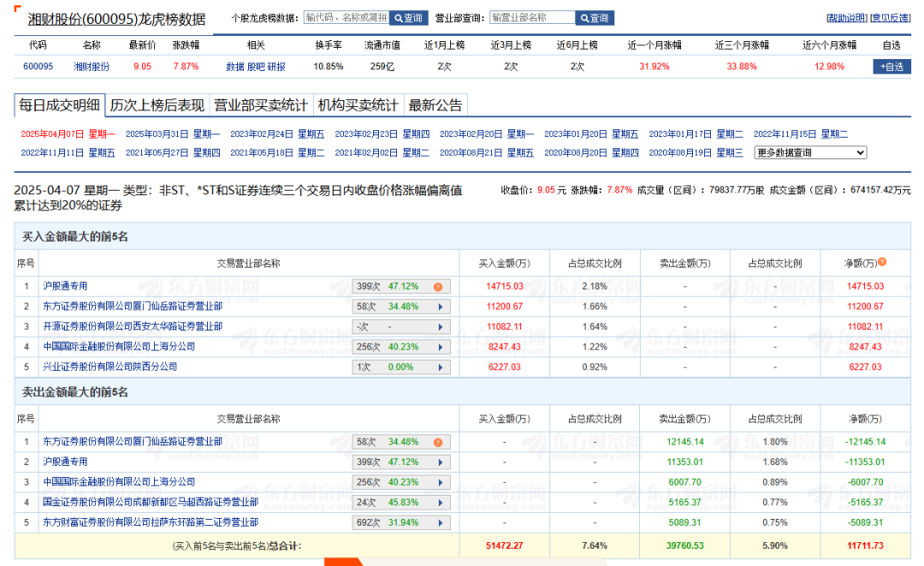
Task: Open the 研报 related link
Action: pyautogui.click(x=276, y=67)
